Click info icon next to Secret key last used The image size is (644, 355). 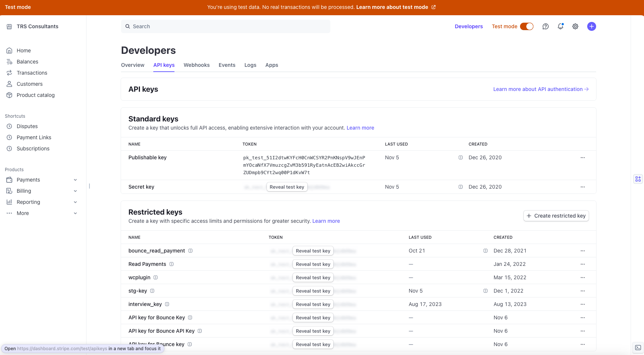(x=461, y=187)
